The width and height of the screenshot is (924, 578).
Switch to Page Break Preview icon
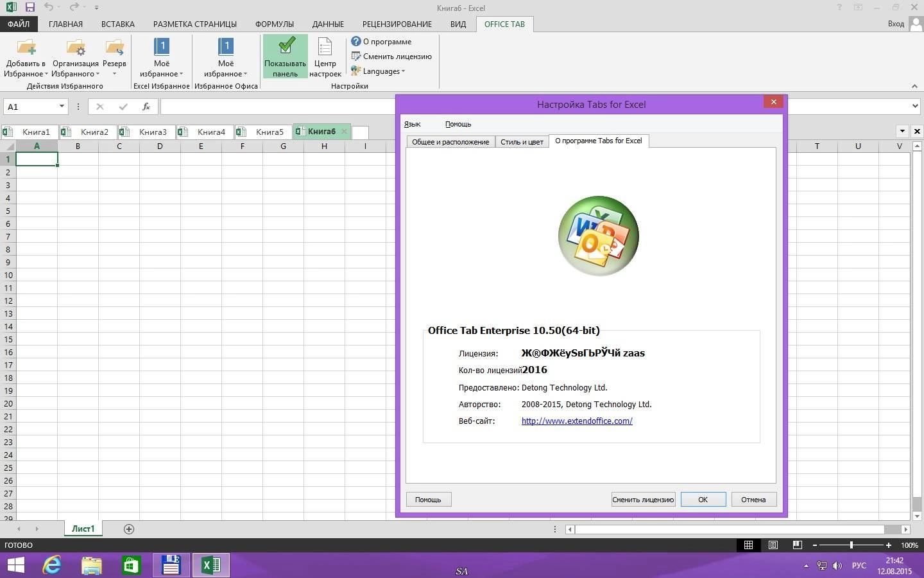[x=798, y=545]
